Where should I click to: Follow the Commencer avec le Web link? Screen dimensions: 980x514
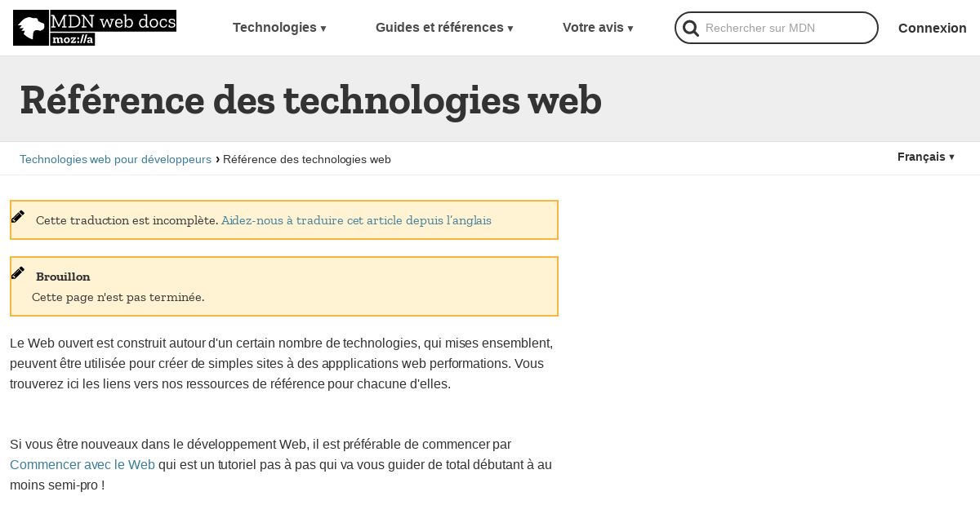click(x=82, y=465)
